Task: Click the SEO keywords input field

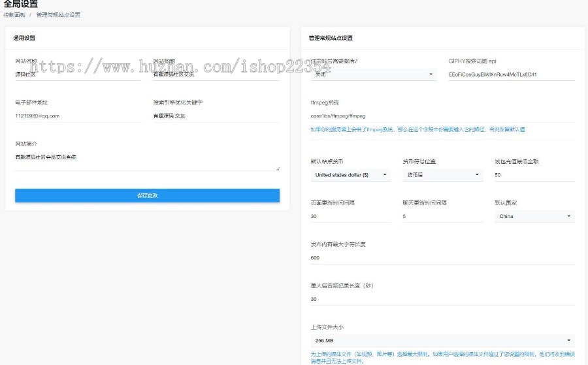Action: (x=216, y=116)
